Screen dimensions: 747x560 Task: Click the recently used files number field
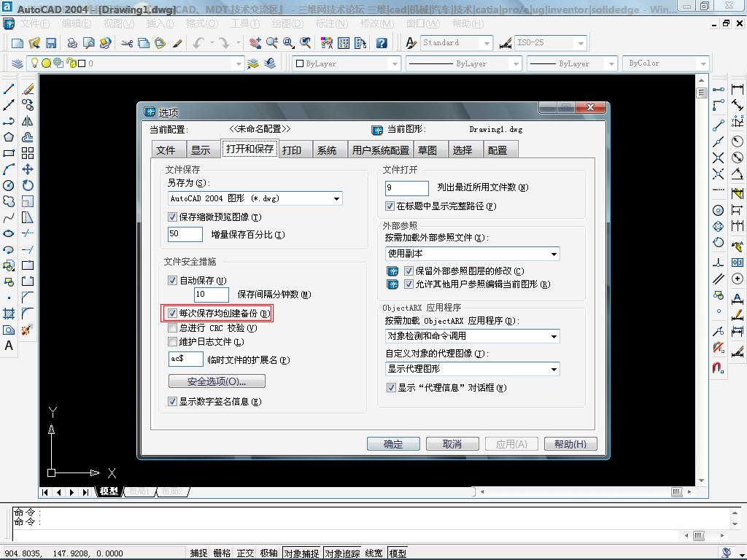pos(407,187)
